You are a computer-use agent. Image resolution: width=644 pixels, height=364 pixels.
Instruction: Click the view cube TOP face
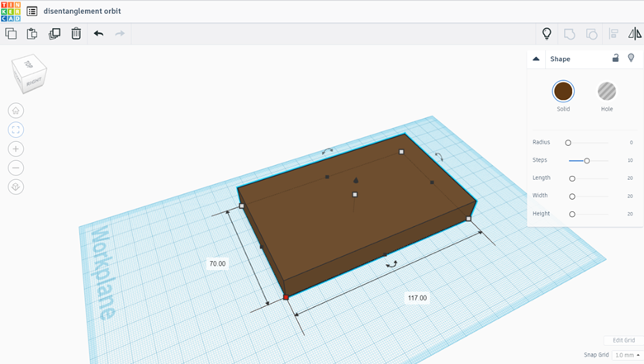coord(28,64)
